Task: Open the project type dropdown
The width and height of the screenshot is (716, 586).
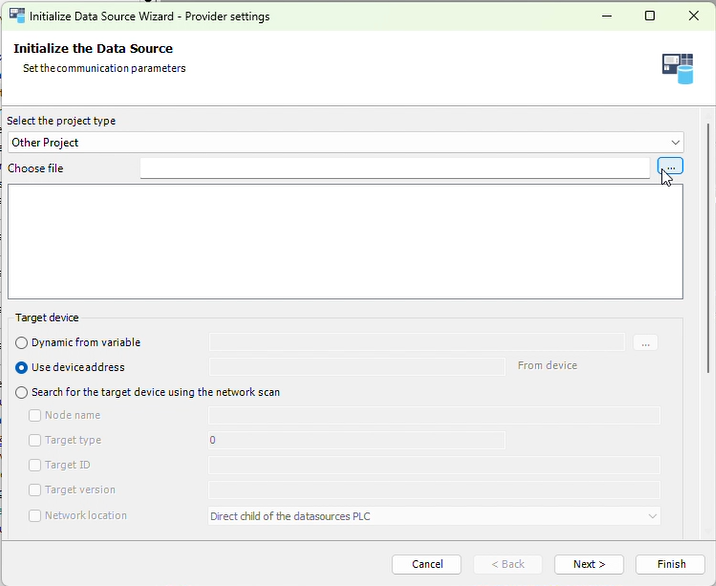Action: [x=345, y=143]
